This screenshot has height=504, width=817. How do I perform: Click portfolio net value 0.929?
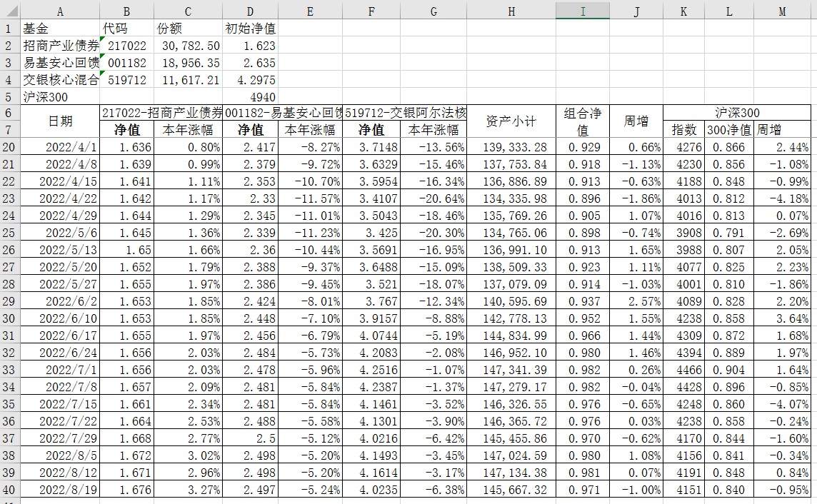(x=583, y=147)
